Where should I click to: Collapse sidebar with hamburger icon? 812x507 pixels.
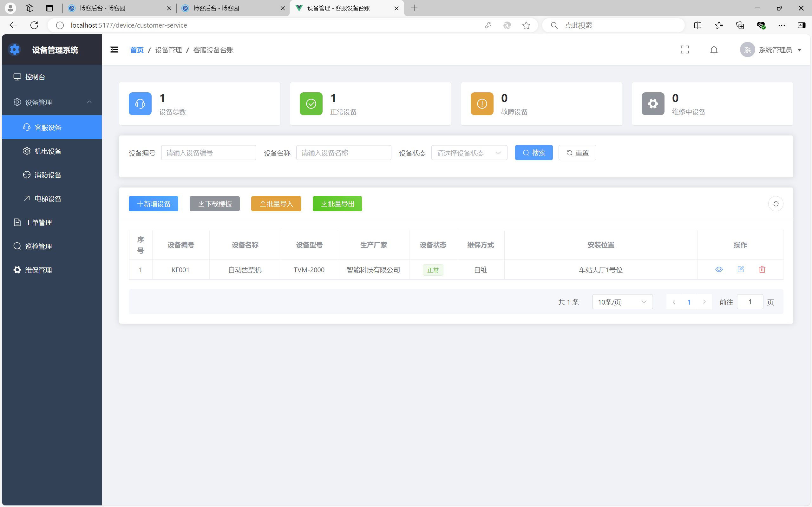point(114,50)
